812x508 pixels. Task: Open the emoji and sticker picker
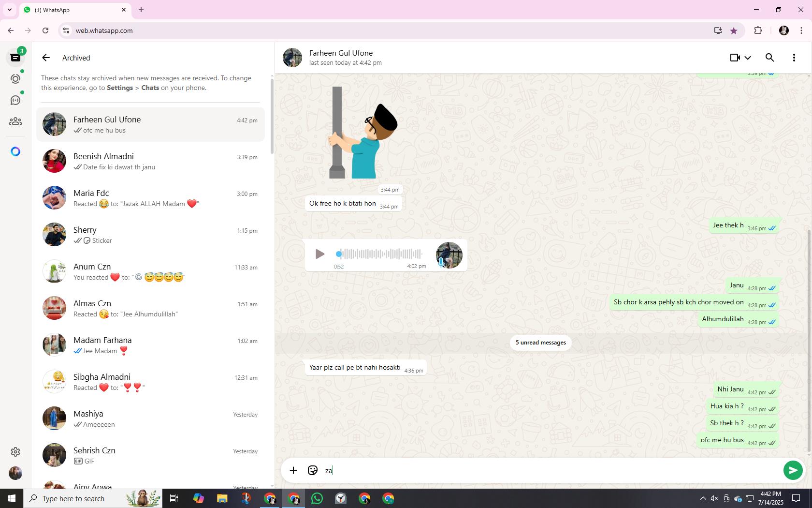pyautogui.click(x=313, y=470)
